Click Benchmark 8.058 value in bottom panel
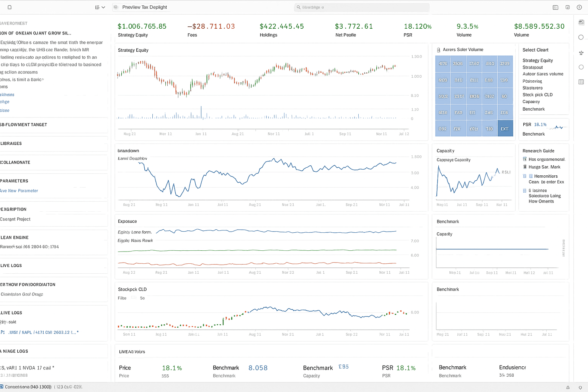Image resolution: width=588 pixels, height=392 pixels. click(258, 368)
